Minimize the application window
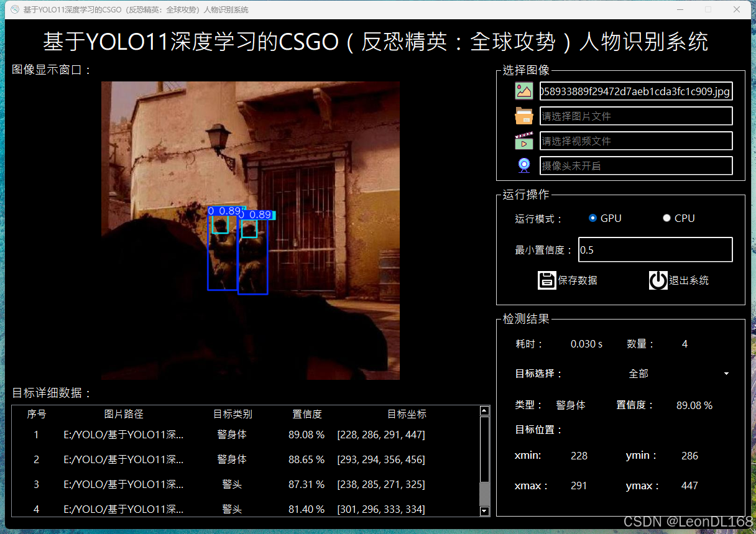Viewport: 756px width, 534px height. pyautogui.click(x=679, y=9)
